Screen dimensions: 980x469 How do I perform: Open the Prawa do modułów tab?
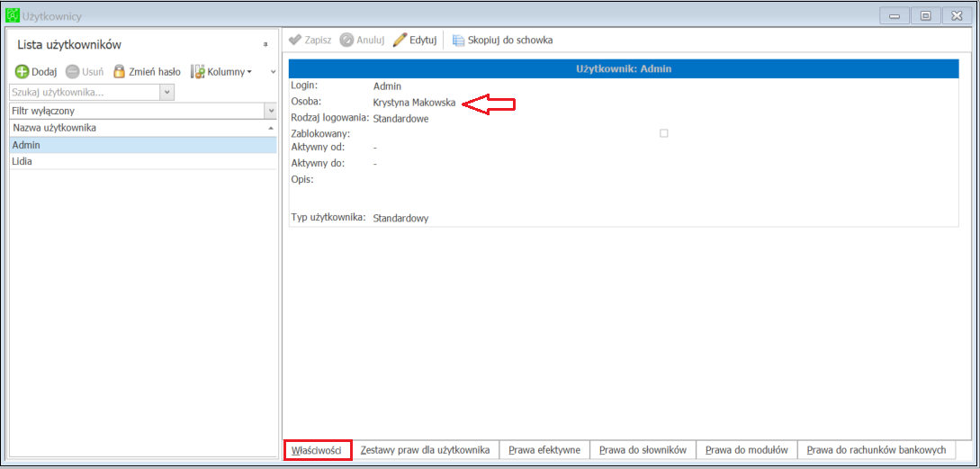(x=747, y=449)
